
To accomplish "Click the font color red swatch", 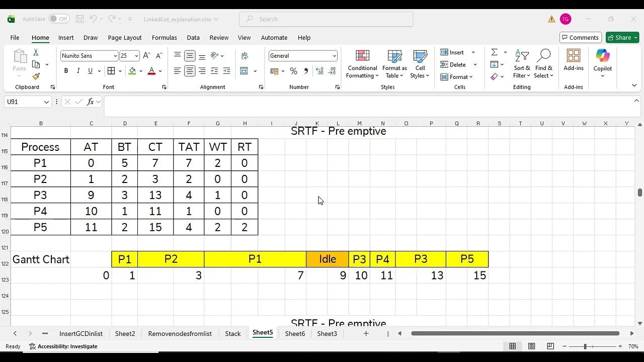I will pyautogui.click(x=151, y=71).
